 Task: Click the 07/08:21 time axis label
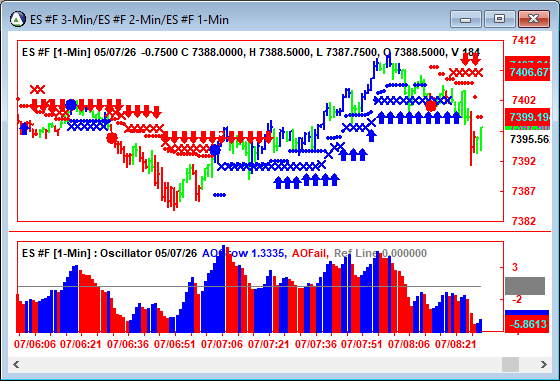coord(456,344)
